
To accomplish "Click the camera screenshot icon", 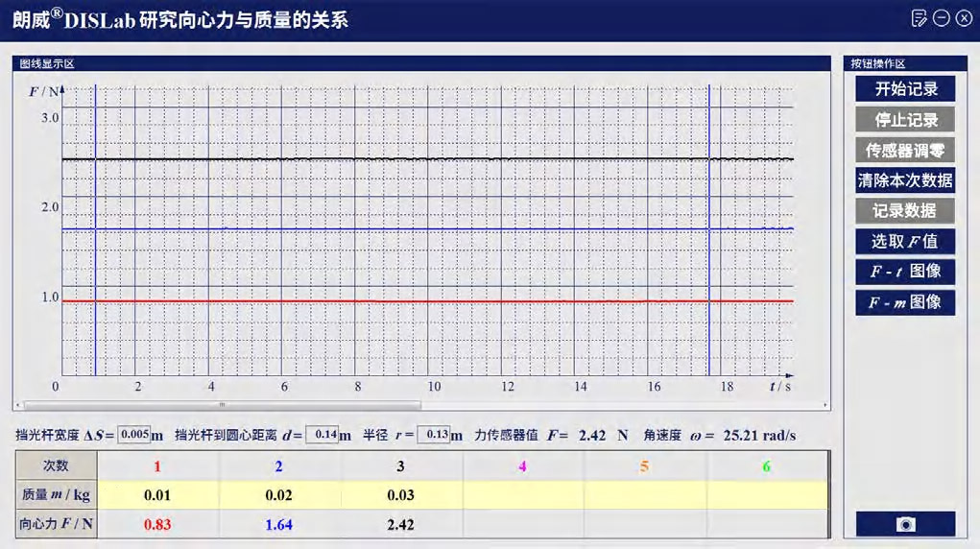I will pos(905,524).
